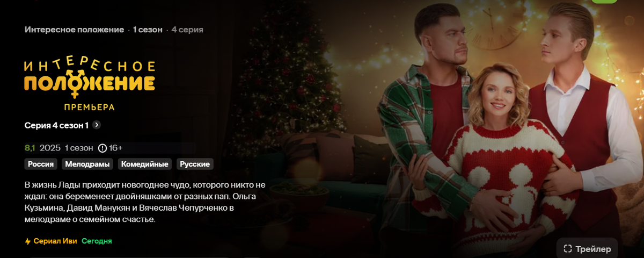Click the 8,1 rating score
The image size is (644, 258).
point(30,148)
